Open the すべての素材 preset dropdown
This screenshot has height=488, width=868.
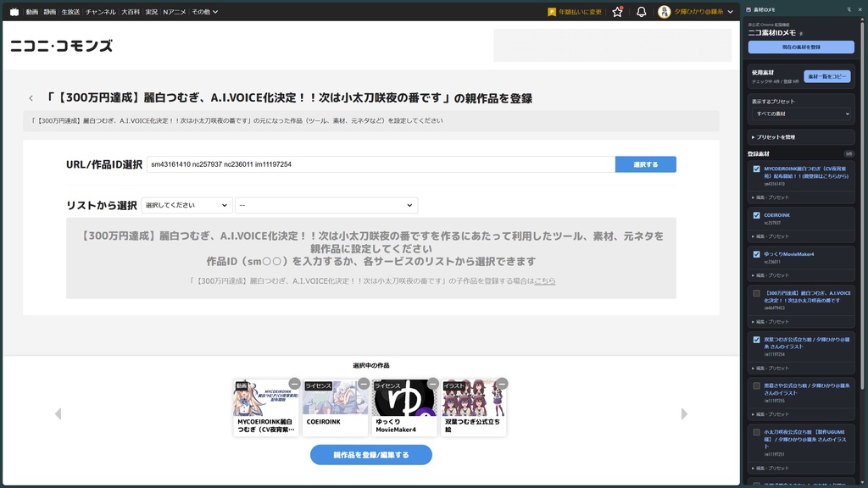point(801,114)
